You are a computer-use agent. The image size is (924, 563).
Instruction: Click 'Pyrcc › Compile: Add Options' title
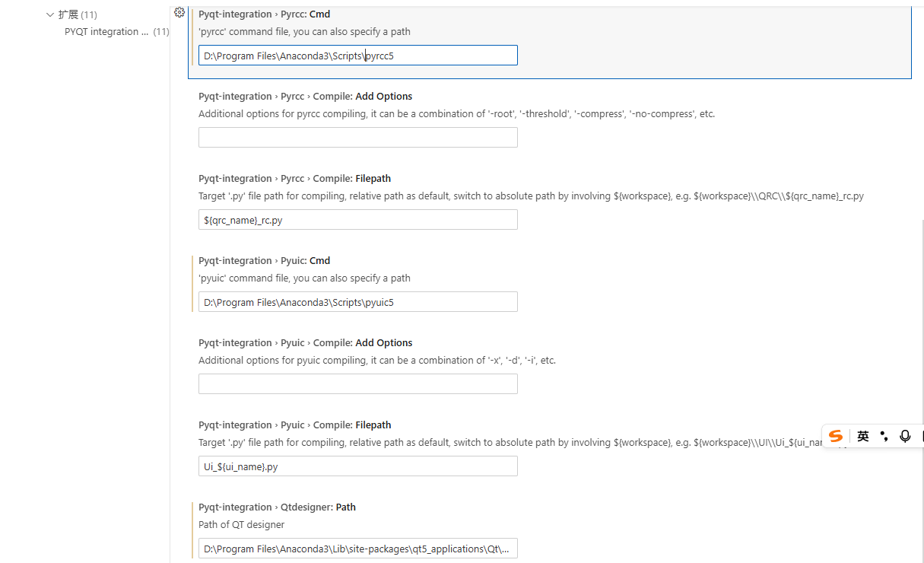click(305, 96)
